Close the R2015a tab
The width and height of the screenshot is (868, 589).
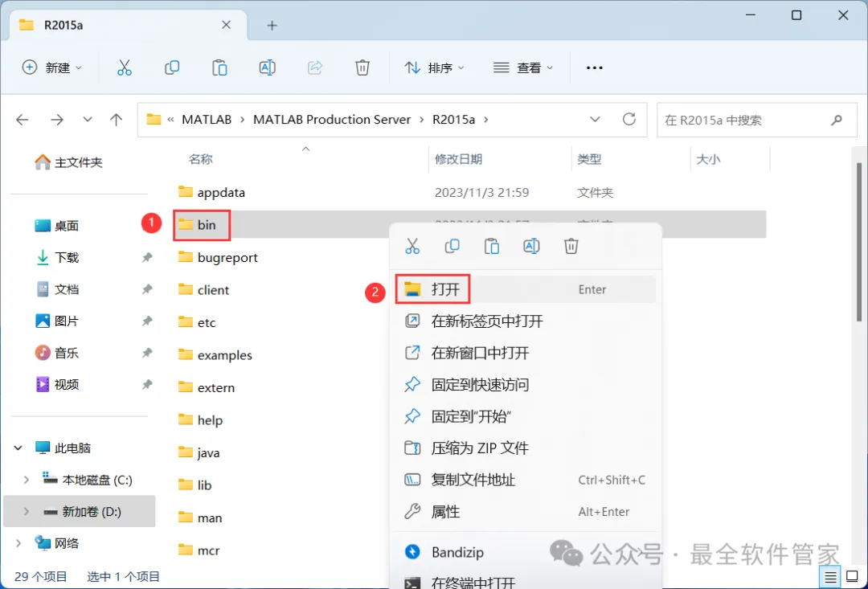(x=227, y=25)
